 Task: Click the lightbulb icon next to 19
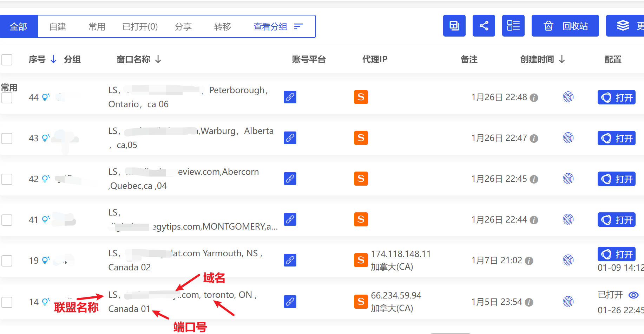(46, 261)
